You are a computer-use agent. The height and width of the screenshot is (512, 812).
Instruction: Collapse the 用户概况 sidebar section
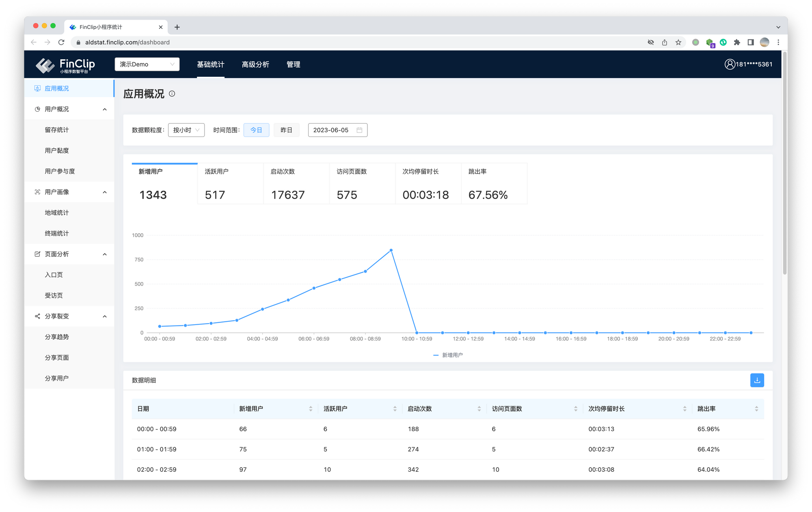coord(105,109)
